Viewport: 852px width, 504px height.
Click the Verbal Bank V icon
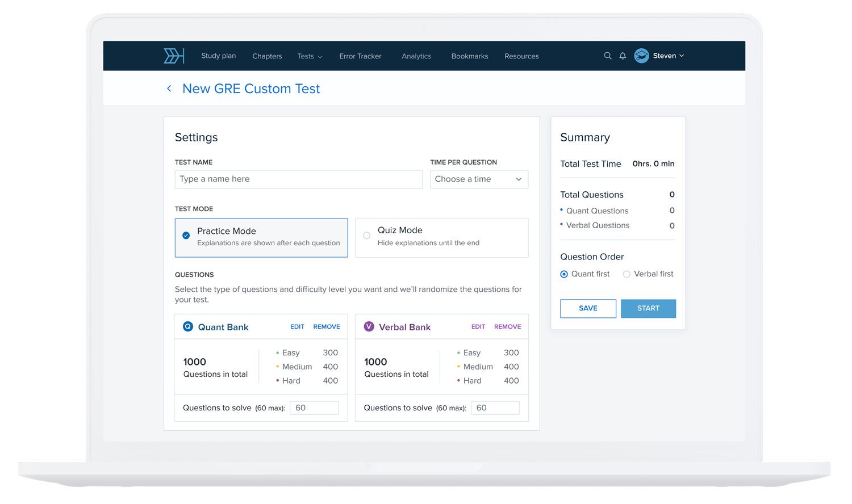[369, 326]
